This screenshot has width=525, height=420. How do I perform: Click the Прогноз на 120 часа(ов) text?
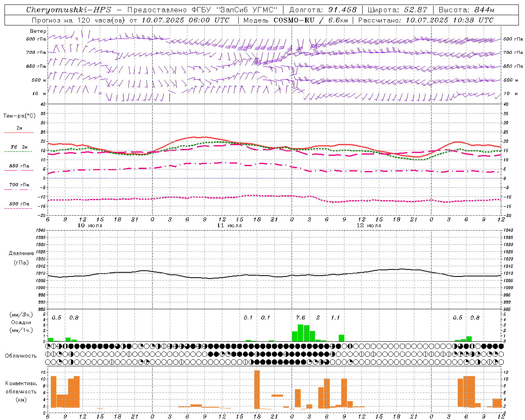coord(79,20)
